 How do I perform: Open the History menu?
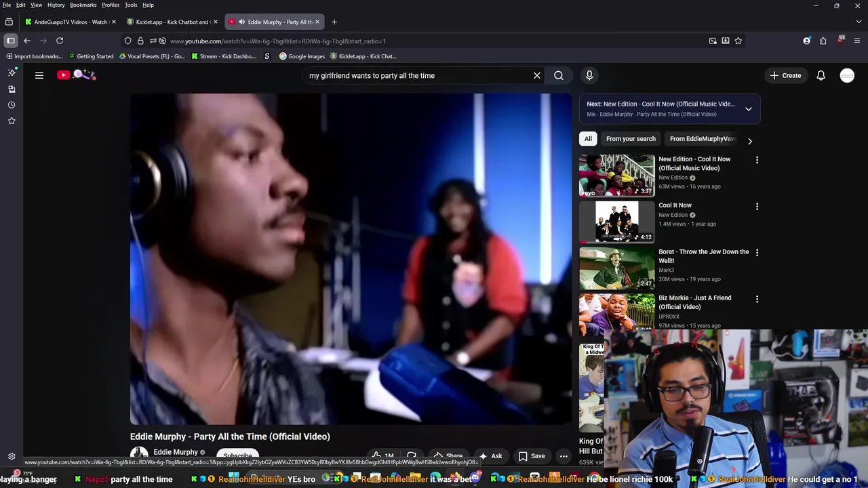coord(56,5)
